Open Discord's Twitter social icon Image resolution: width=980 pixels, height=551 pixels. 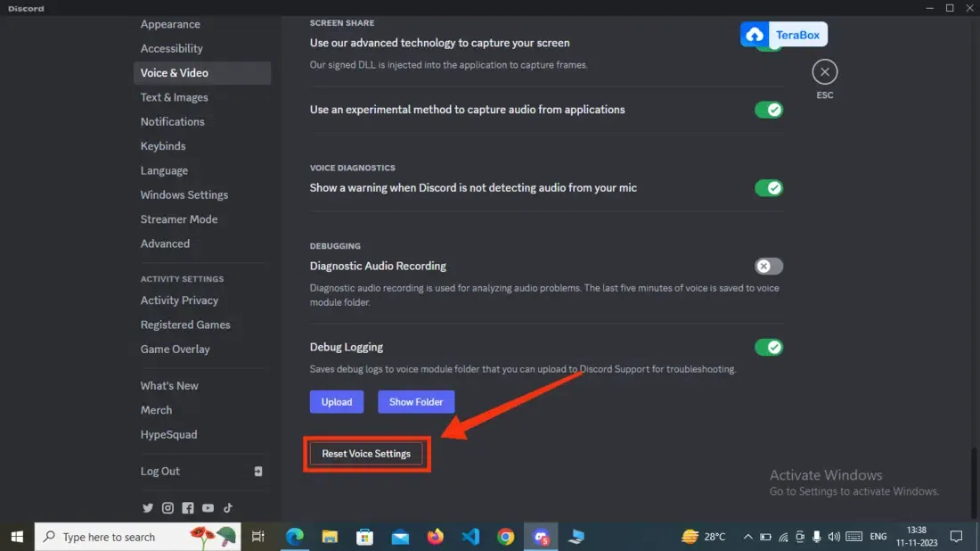coord(148,508)
